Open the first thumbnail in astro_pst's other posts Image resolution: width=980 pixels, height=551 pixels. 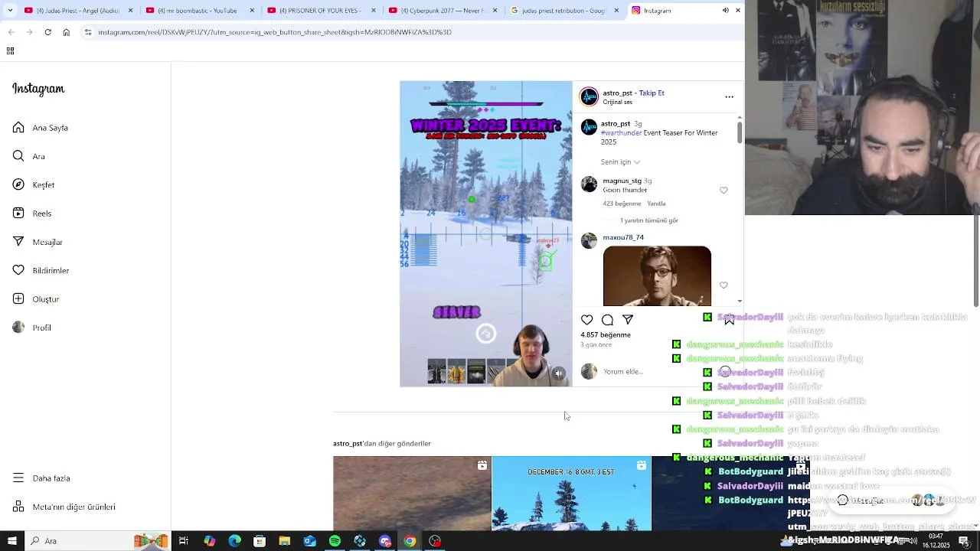click(412, 494)
